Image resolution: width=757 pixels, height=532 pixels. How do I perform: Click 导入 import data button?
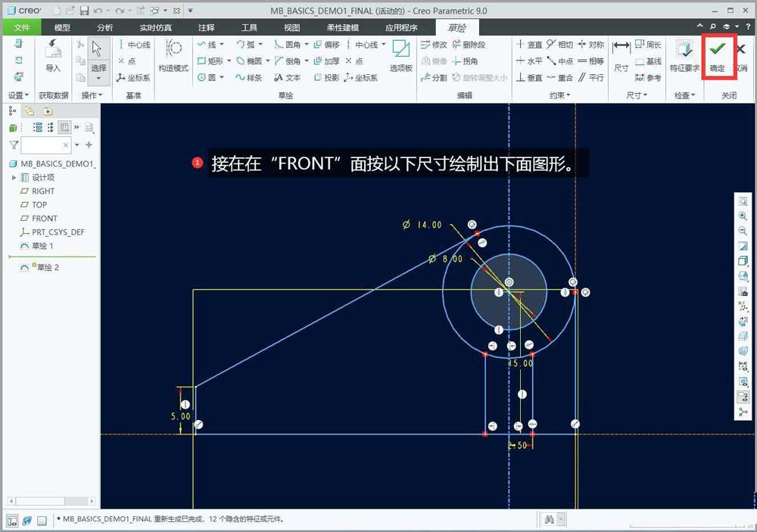(53, 56)
